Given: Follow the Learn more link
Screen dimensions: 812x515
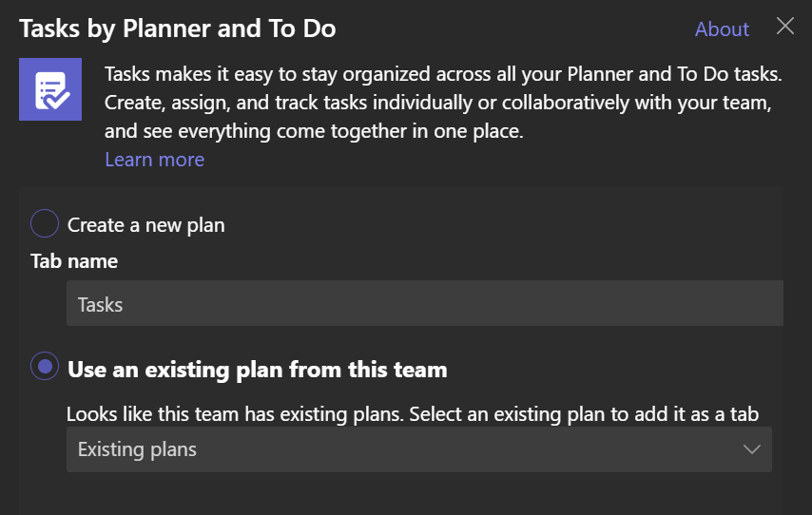Looking at the screenshot, I should click(154, 160).
